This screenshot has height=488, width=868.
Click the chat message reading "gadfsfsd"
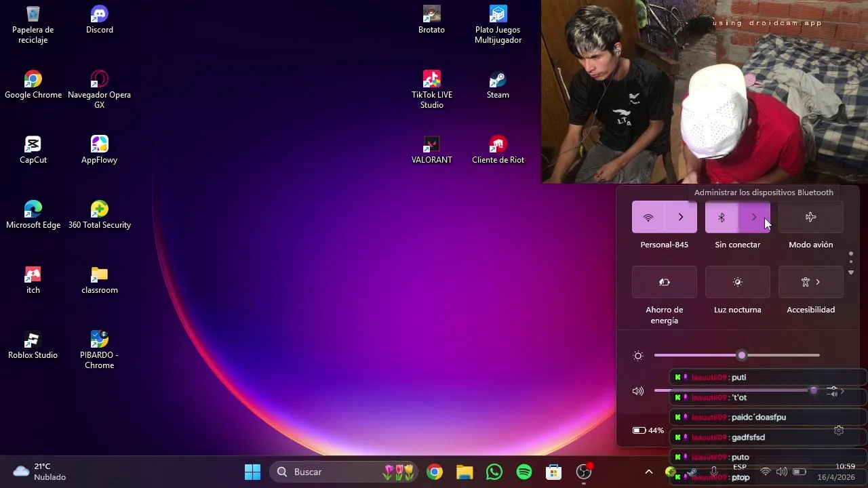click(x=768, y=437)
